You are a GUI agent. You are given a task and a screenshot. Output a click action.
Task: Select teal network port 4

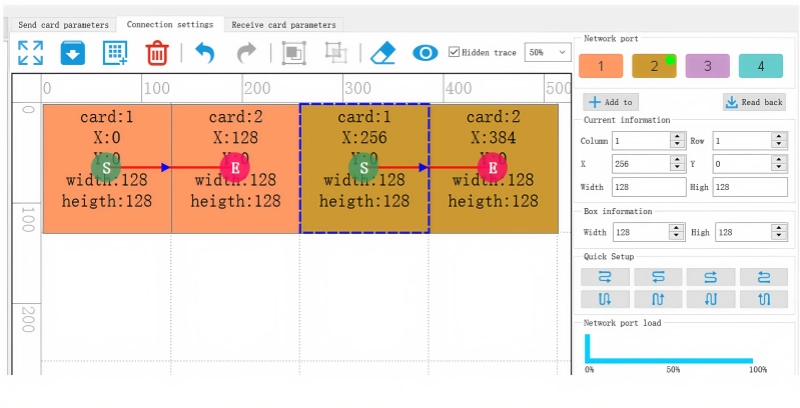click(x=761, y=66)
